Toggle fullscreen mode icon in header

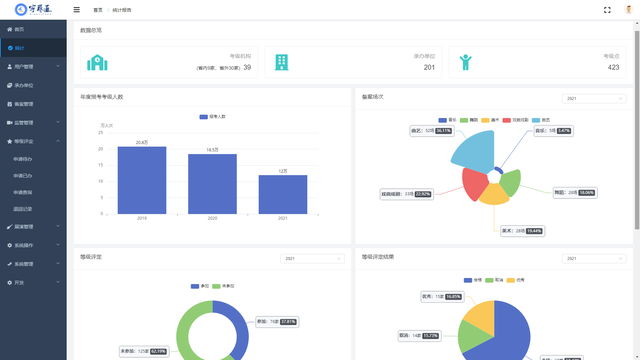(607, 10)
